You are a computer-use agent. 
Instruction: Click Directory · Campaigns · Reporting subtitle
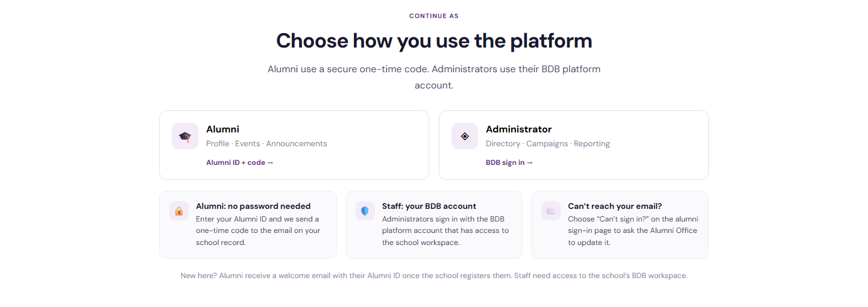coord(548,144)
